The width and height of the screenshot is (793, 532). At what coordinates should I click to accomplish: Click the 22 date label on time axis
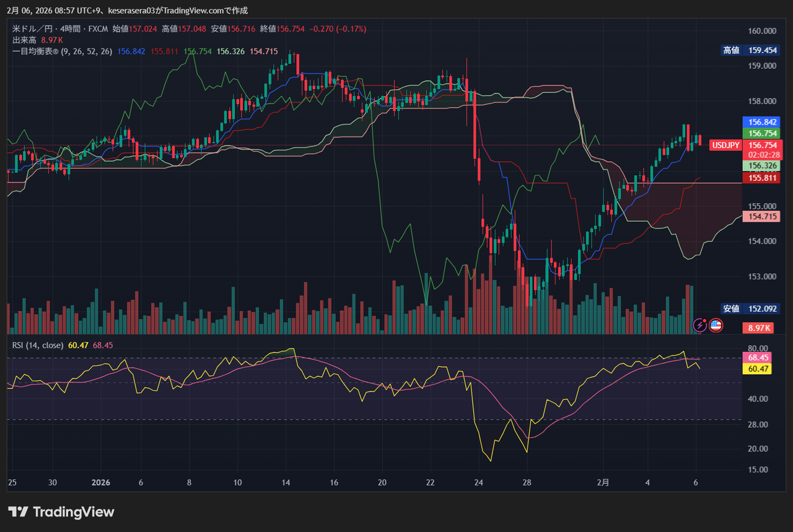431,482
